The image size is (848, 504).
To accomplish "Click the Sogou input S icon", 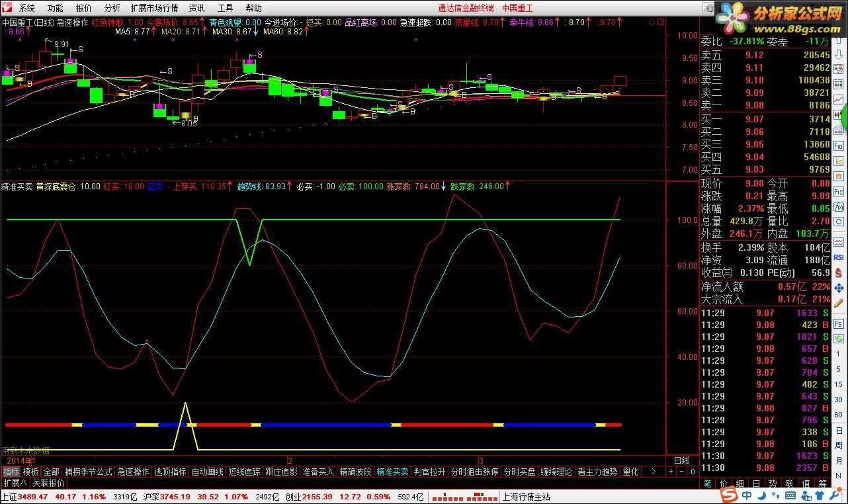I will point(728,494).
